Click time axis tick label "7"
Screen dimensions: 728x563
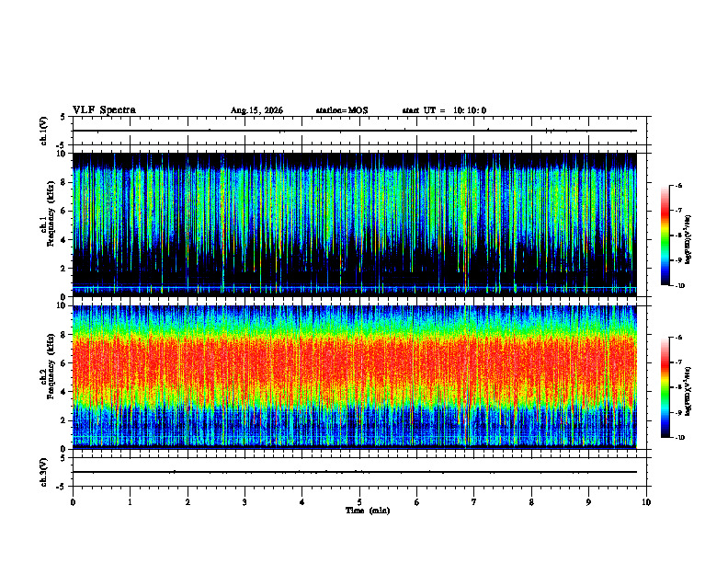tap(474, 502)
